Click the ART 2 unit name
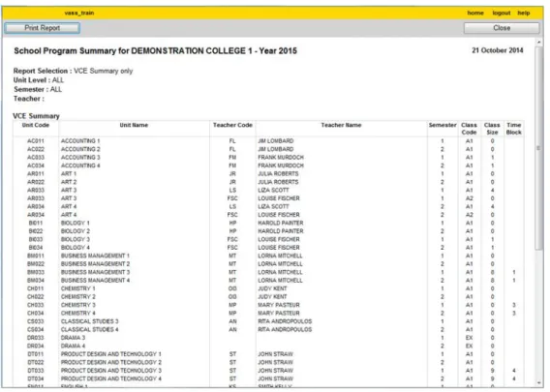This screenshot has width=550, height=392. point(69,182)
